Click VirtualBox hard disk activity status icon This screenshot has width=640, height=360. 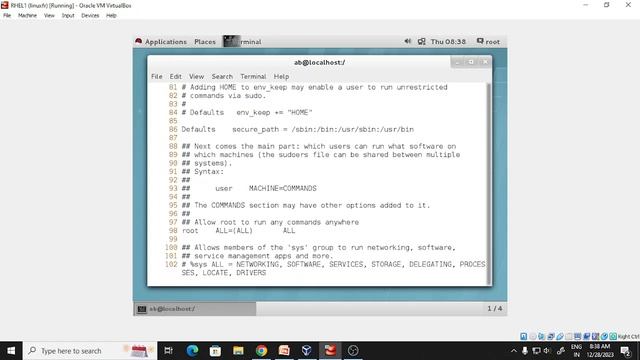coord(523,336)
